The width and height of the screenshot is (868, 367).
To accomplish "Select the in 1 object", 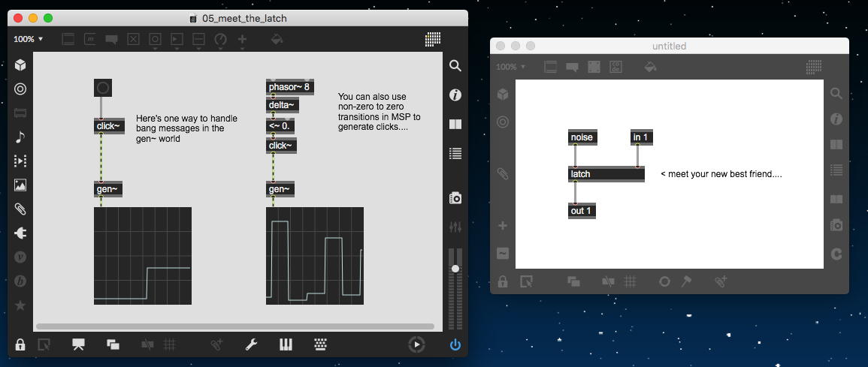I will [641, 137].
